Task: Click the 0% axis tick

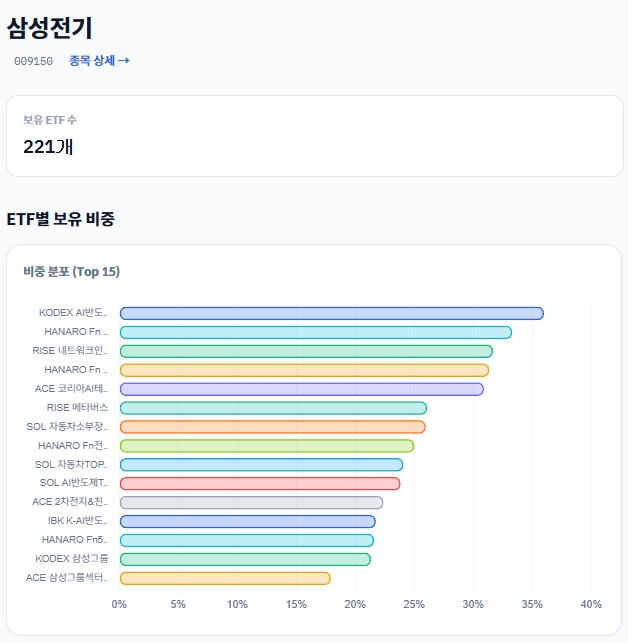Action: 119,604
